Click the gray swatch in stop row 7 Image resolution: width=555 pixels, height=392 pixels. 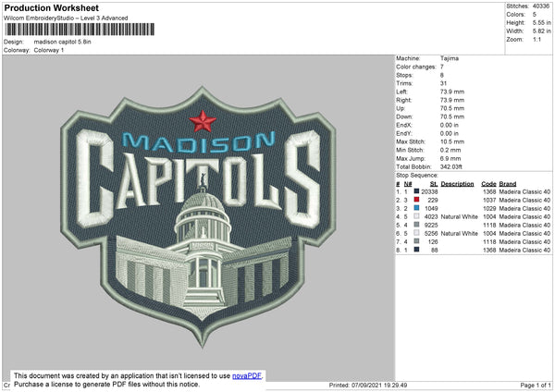416,241
